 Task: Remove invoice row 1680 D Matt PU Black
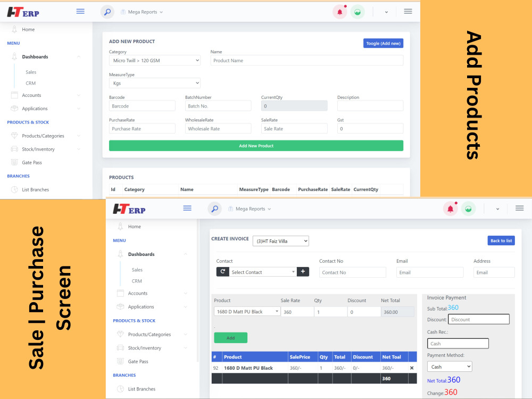click(412, 368)
